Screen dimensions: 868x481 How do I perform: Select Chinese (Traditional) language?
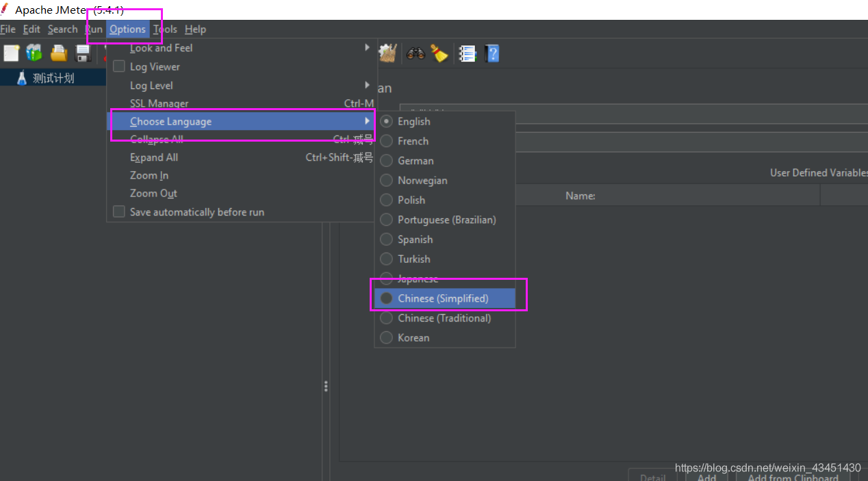click(444, 318)
